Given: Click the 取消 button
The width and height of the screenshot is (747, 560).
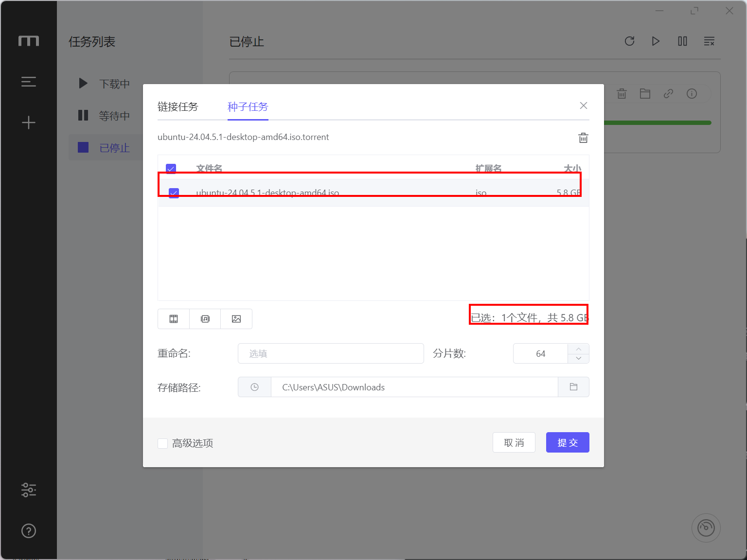Looking at the screenshot, I should click(514, 442).
